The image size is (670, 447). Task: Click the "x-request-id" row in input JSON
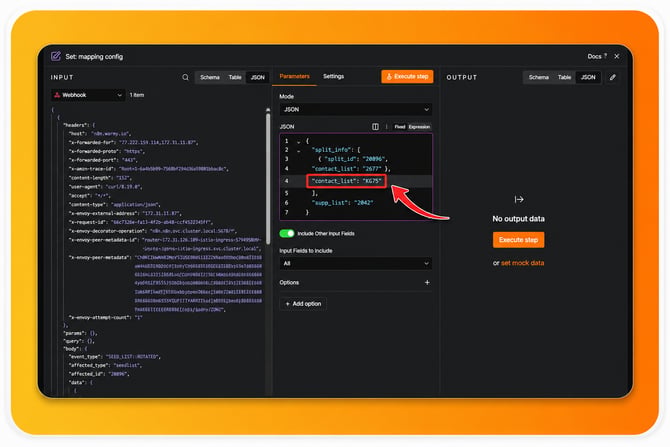click(141, 222)
